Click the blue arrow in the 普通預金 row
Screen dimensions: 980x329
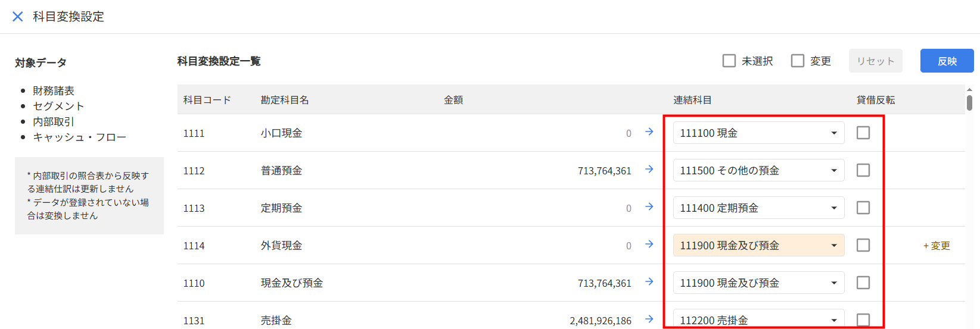649,170
